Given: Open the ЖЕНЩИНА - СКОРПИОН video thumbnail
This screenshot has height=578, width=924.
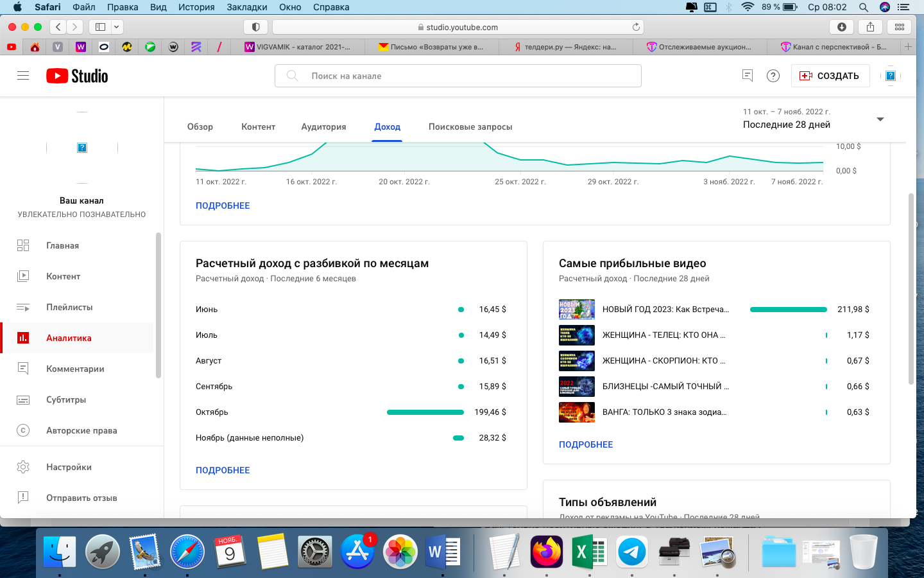Looking at the screenshot, I should 577,361.
